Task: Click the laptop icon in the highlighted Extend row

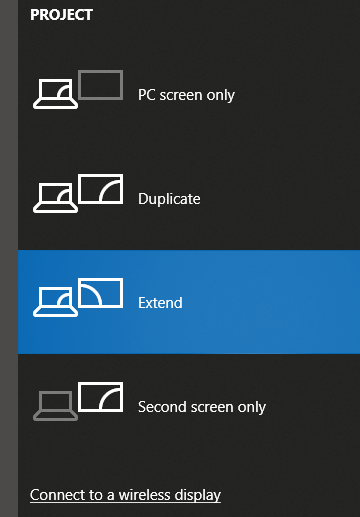Action: (55, 302)
